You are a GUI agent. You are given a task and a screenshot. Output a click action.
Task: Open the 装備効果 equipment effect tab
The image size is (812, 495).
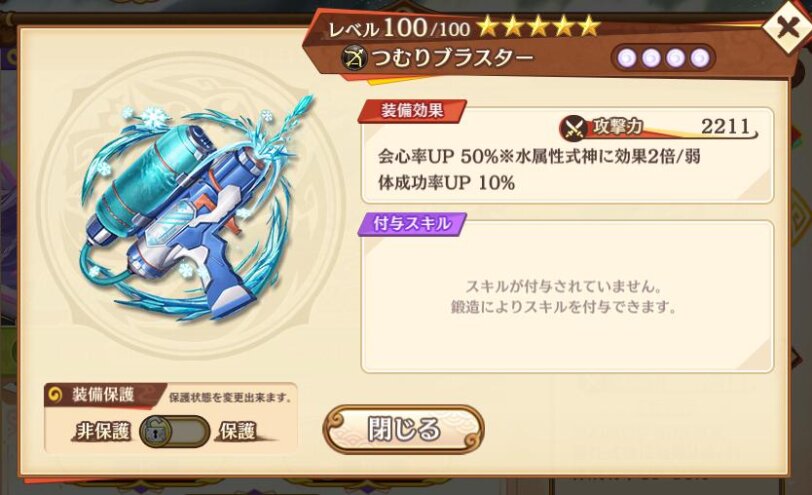click(412, 110)
